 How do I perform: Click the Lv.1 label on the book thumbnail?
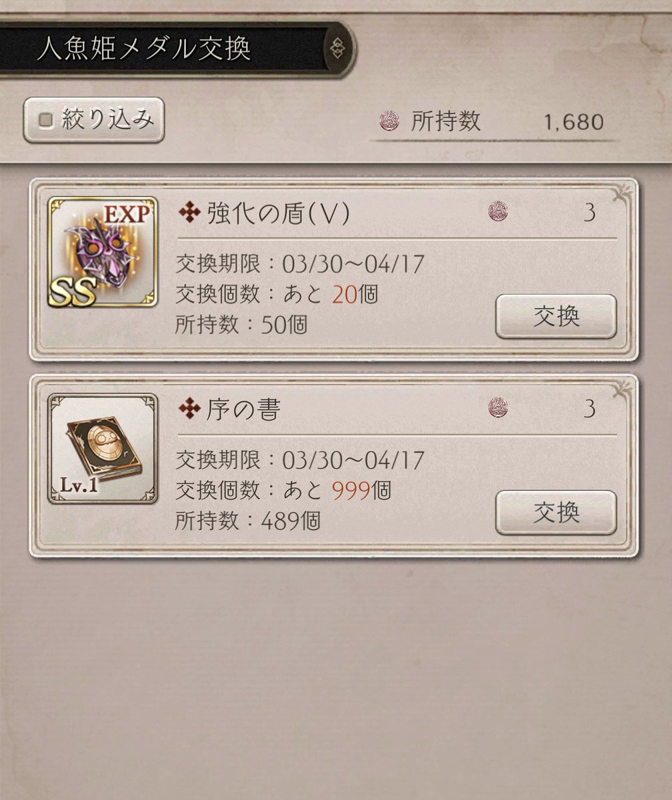[78, 485]
